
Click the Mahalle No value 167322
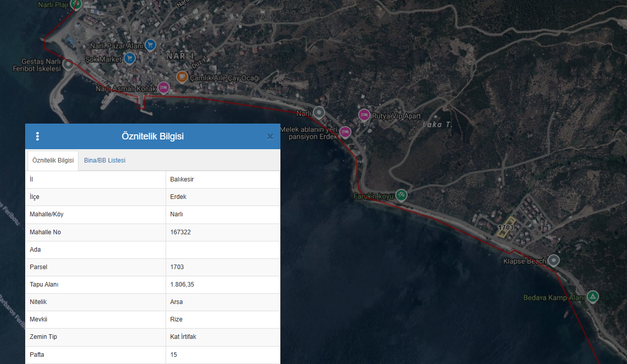pyautogui.click(x=180, y=232)
